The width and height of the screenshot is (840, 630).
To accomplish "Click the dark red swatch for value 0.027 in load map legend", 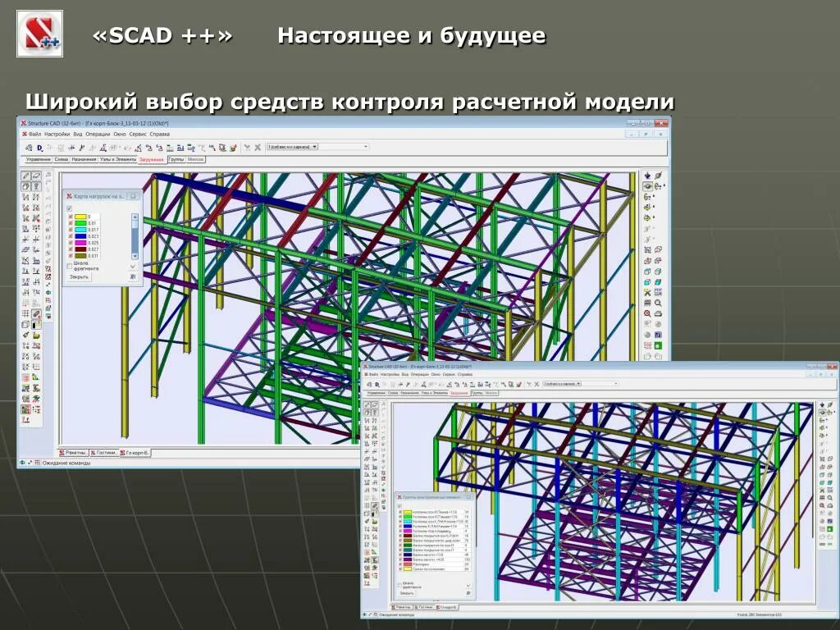I will tap(80, 249).
